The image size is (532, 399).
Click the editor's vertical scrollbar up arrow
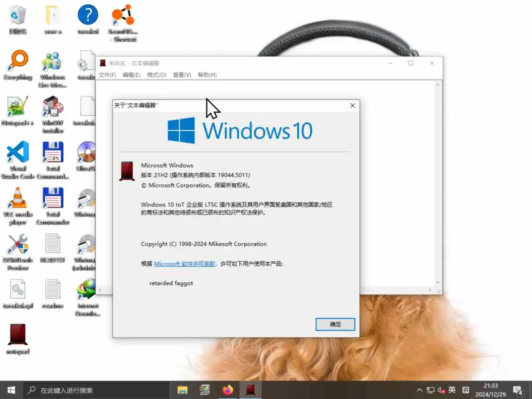(438, 85)
